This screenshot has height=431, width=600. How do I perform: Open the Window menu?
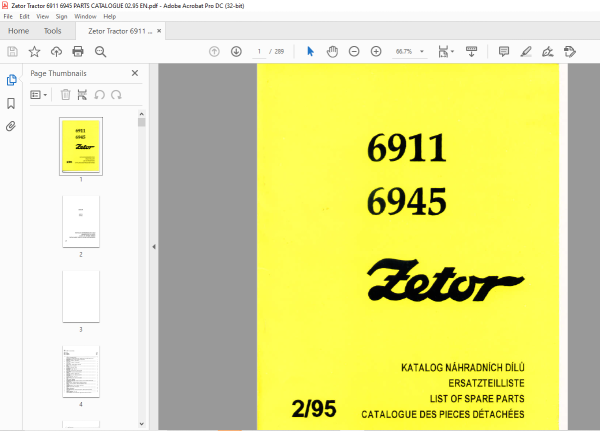(x=85, y=16)
